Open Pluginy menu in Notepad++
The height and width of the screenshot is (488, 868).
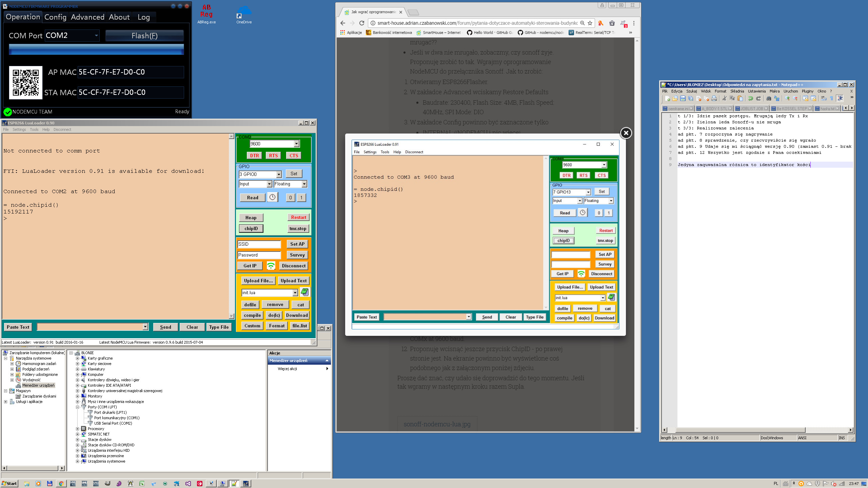[807, 91]
